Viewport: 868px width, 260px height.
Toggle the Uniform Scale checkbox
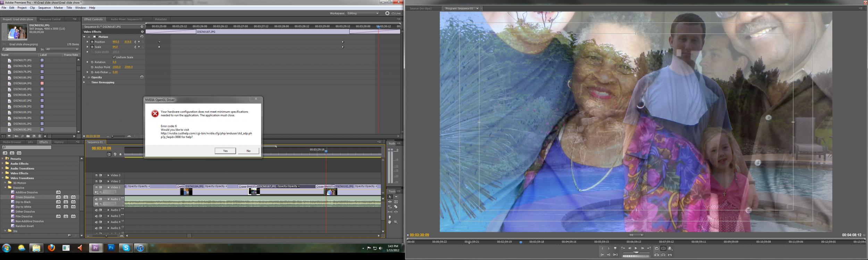114,57
